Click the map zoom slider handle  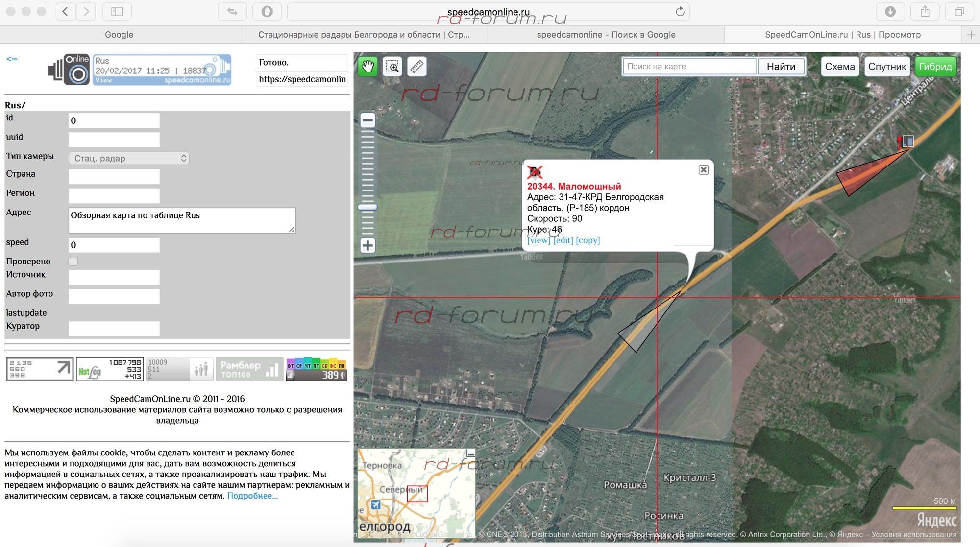[367, 207]
